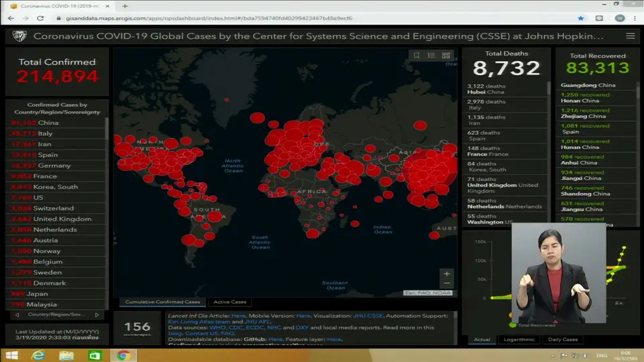
Task: Select US in the confirmed cases list
Action: pos(56,197)
